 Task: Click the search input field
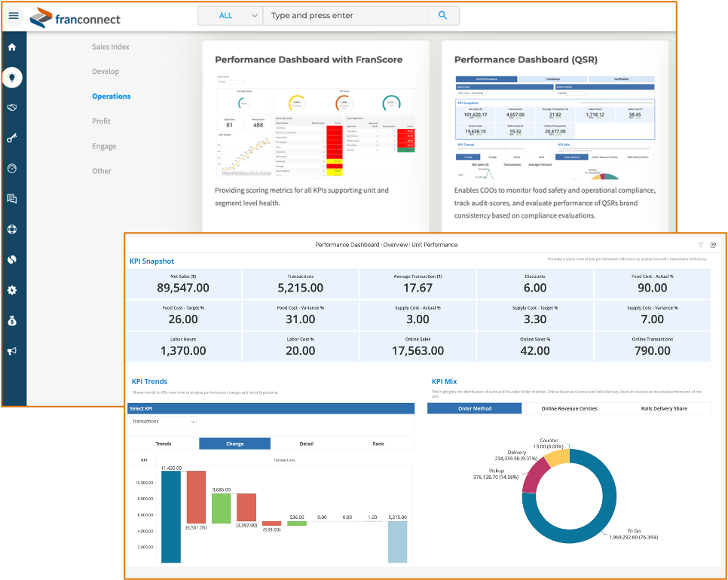point(345,15)
